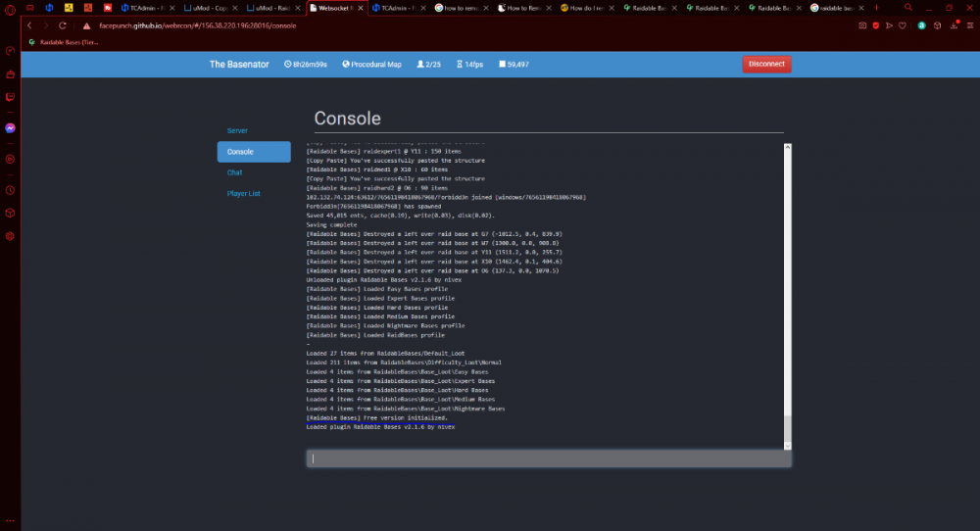Open Messenger in the sidebar
This screenshot has height=531, width=980.
(10, 127)
